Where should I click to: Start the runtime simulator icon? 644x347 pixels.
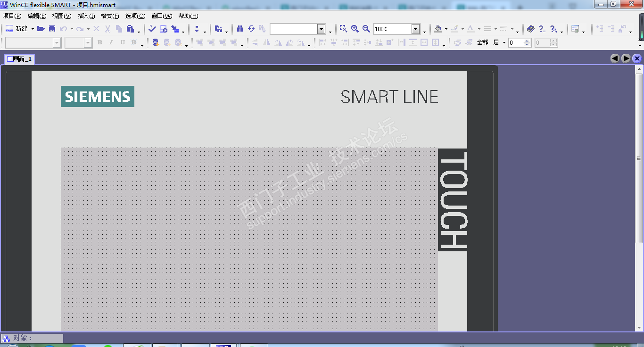[x=164, y=29]
